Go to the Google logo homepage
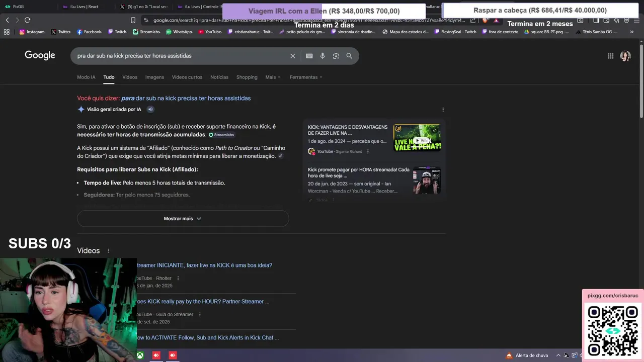644x362 pixels. [x=40, y=55]
